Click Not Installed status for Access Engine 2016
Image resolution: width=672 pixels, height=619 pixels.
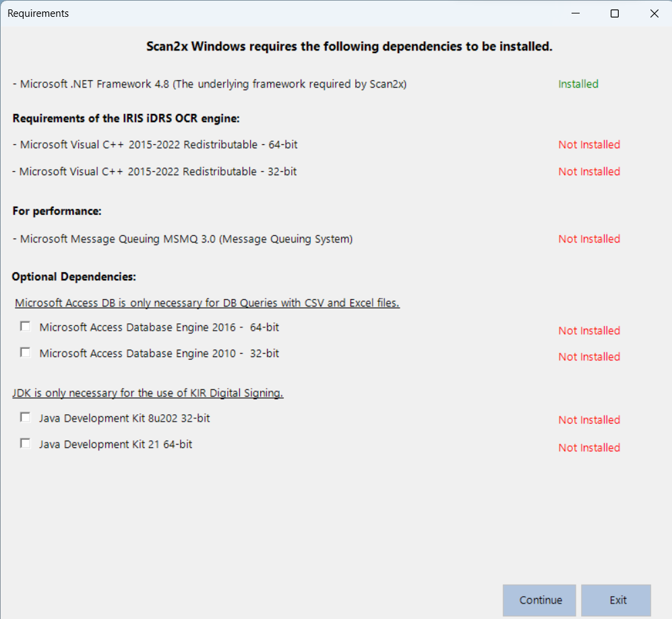click(588, 331)
